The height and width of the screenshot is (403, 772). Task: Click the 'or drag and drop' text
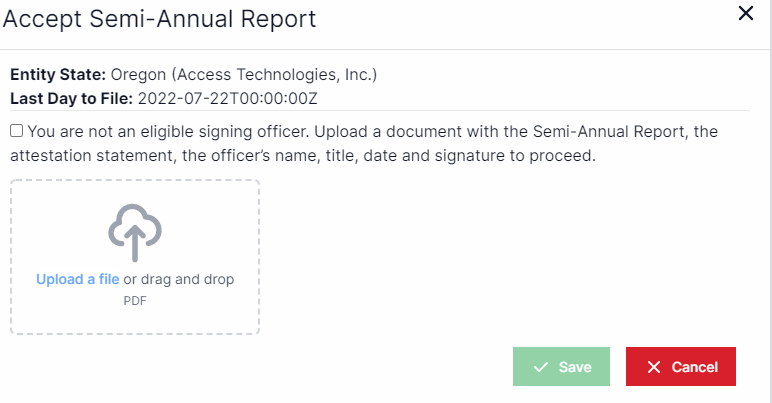[x=179, y=280]
